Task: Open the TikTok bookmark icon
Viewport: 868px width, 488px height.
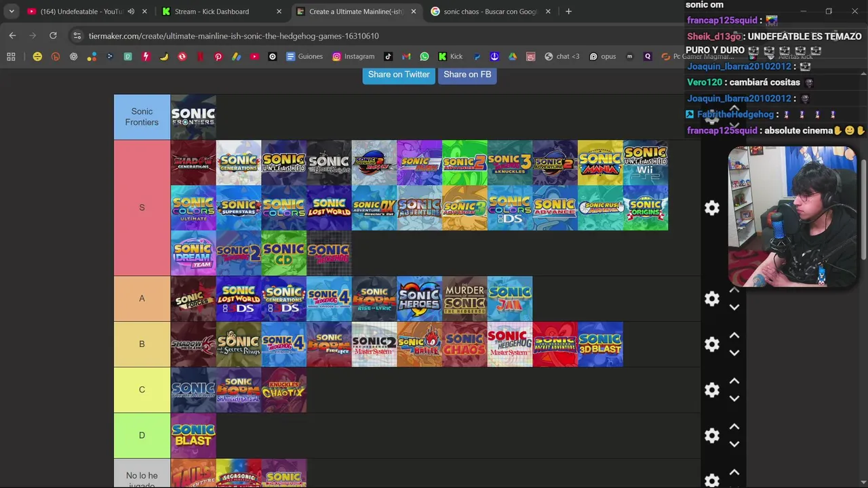Action: pyautogui.click(x=388, y=57)
